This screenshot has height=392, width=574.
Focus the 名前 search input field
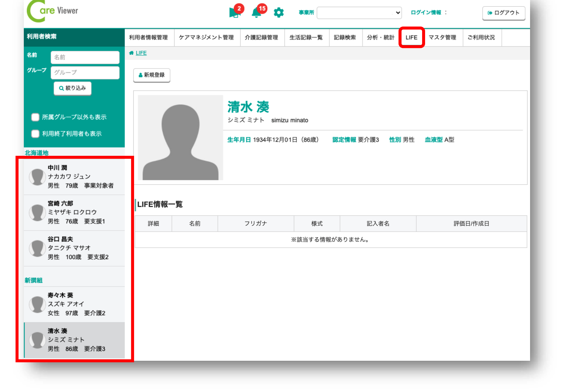click(x=85, y=57)
